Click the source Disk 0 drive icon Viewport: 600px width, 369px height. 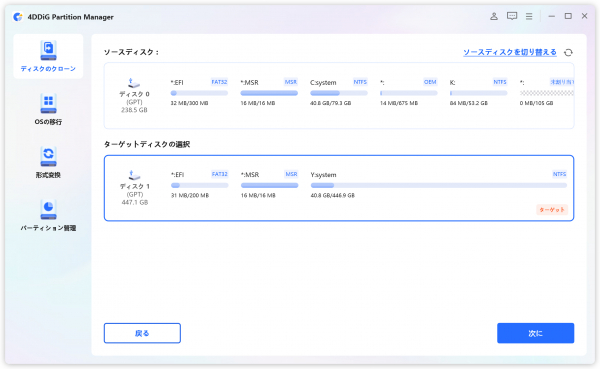click(x=134, y=83)
